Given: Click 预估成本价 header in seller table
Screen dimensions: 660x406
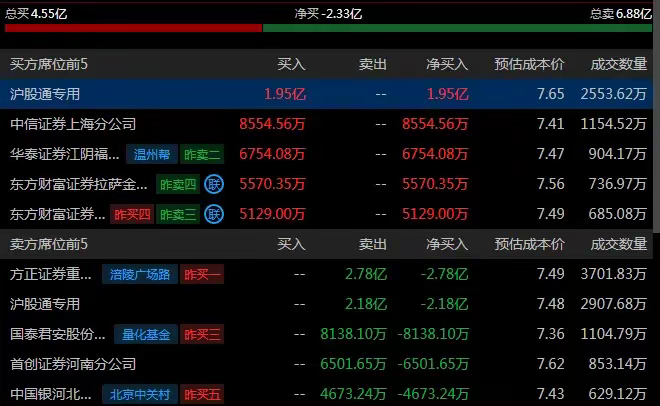Looking at the screenshot, I should [529, 244].
